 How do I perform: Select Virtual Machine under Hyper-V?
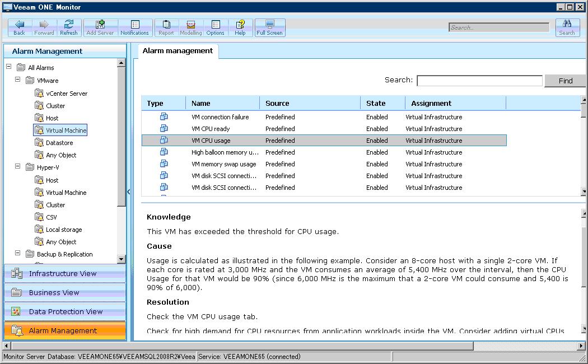point(66,193)
